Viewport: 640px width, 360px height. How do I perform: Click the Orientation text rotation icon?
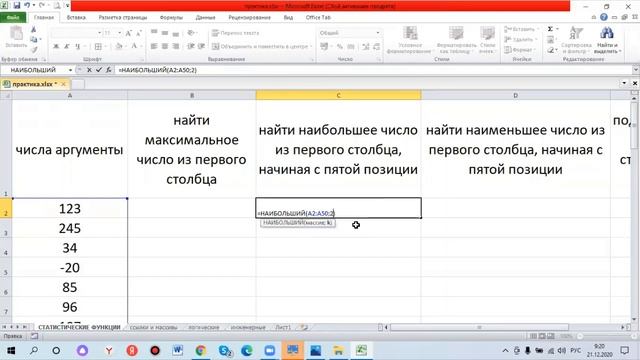[191, 33]
